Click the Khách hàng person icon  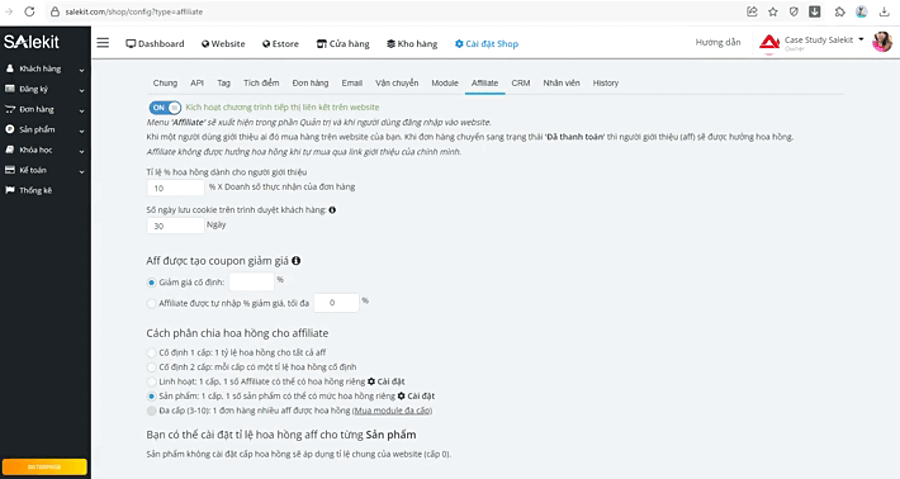[10, 68]
